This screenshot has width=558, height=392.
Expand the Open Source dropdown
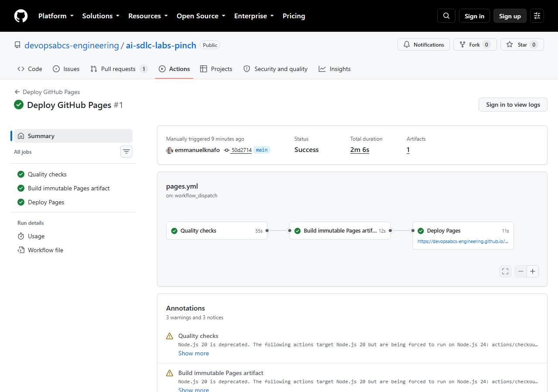(x=201, y=16)
